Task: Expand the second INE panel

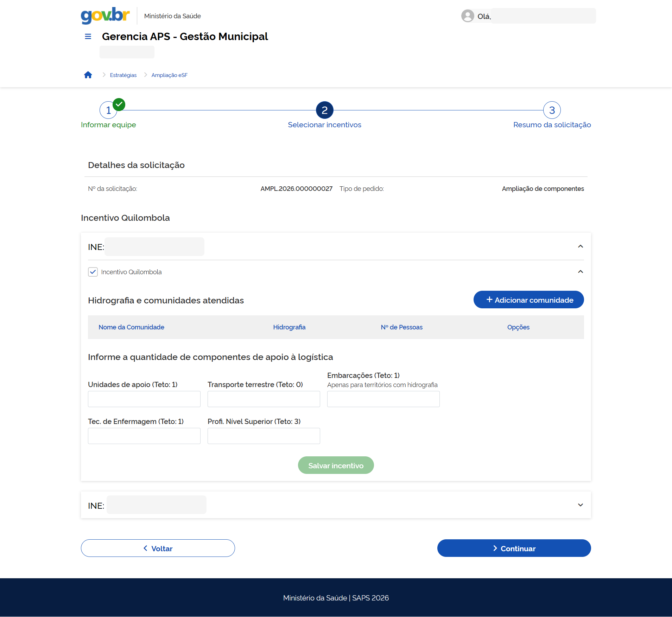Action: tap(581, 505)
